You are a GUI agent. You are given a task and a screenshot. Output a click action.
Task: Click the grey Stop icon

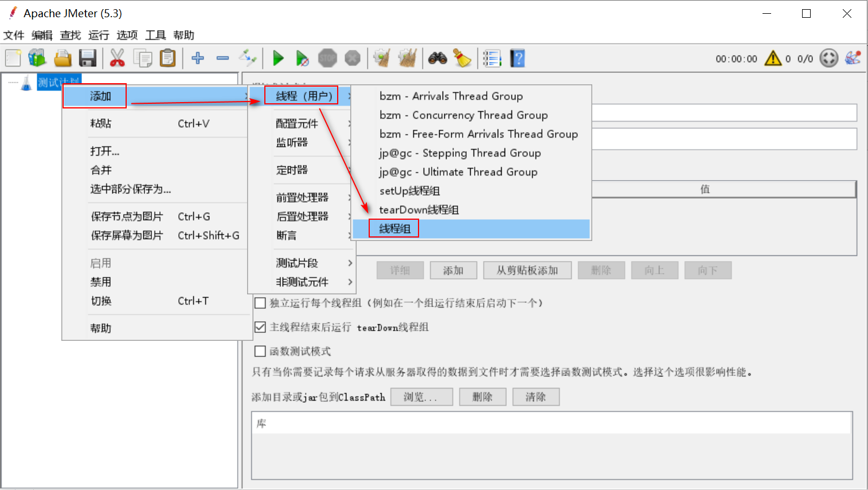click(327, 58)
